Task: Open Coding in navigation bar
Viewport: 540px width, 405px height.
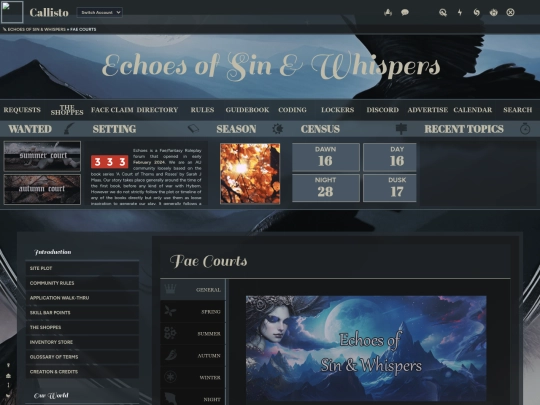Action: (x=292, y=110)
